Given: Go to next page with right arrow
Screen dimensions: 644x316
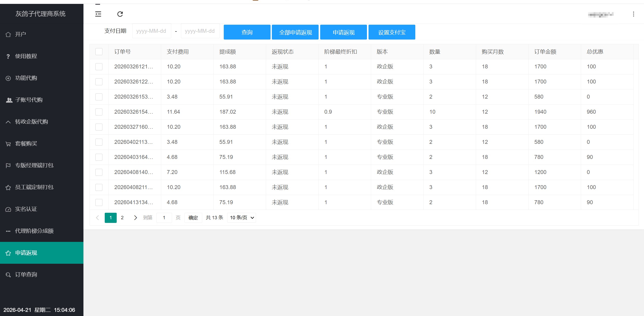Looking at the screenshot, I should click(x=135, y=218).
